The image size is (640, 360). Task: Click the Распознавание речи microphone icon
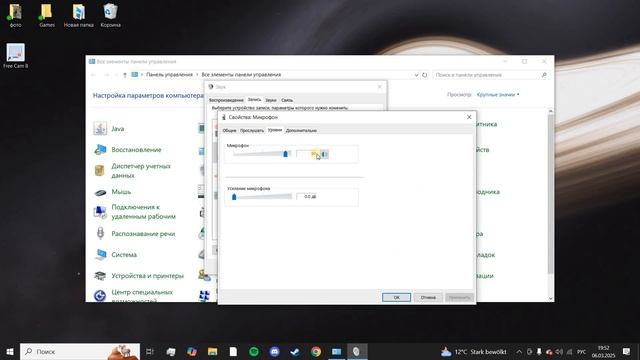pos(100,233)
